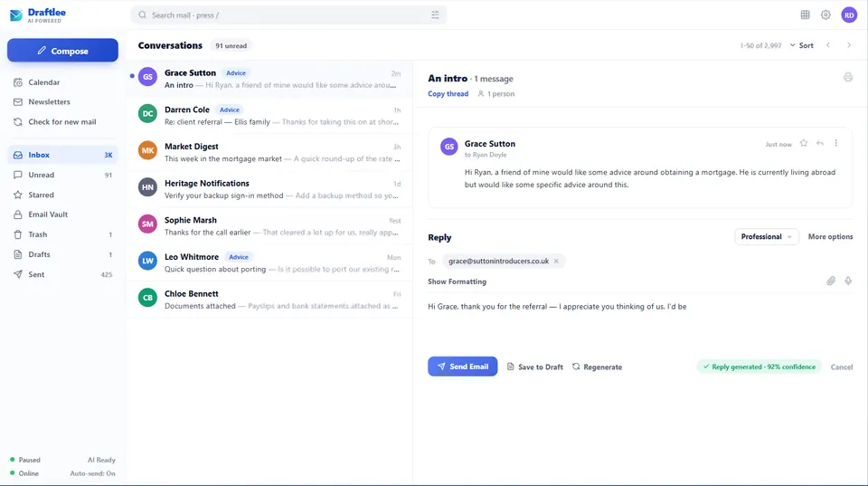Image resolution: width=868 pixels, height=486 pixels.
Task: Open the Professional tone dropdown
Action: pos(766,236)
